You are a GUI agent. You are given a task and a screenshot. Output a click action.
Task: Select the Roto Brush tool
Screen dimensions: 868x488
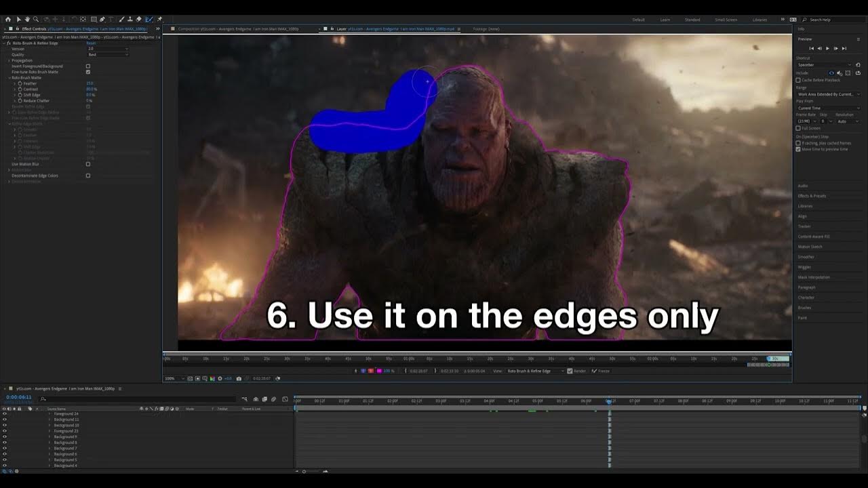pos(149,20)
